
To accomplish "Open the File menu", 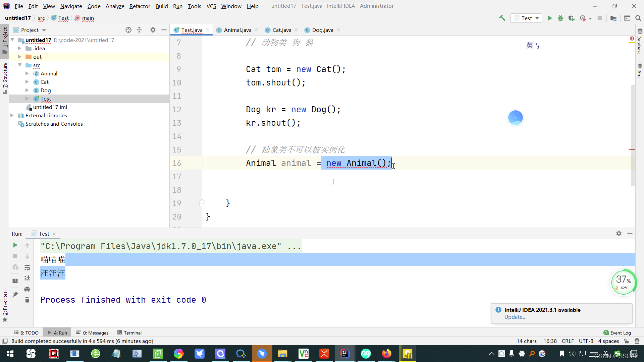I will click(19, 6).
